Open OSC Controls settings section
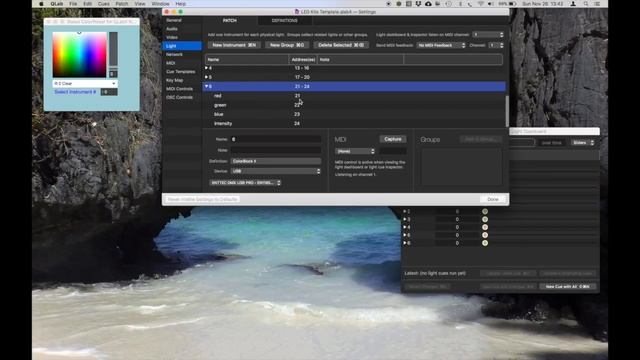This screenshot has width=640, height=360. coord(179,97)
